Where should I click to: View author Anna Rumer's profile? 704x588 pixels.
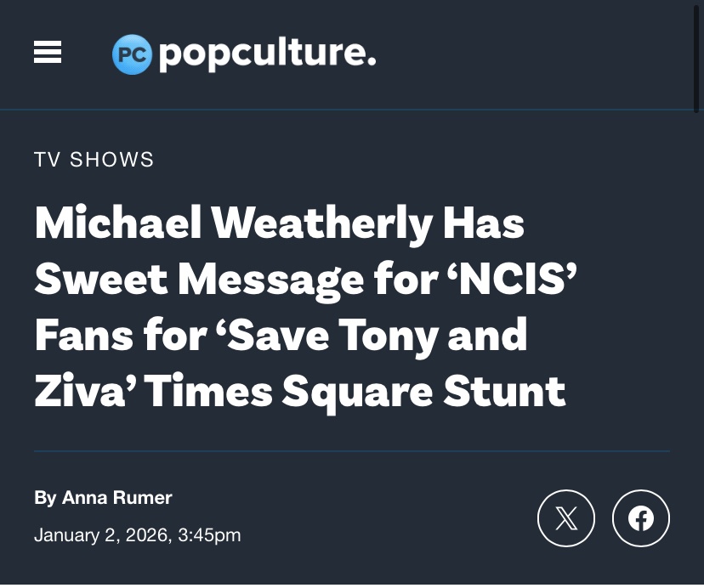(117, 498)
